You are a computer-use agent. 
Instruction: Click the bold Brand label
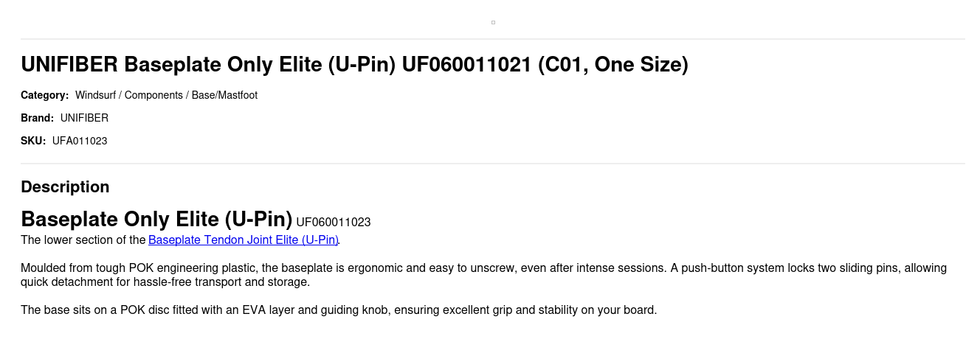[x=37, y=118]
